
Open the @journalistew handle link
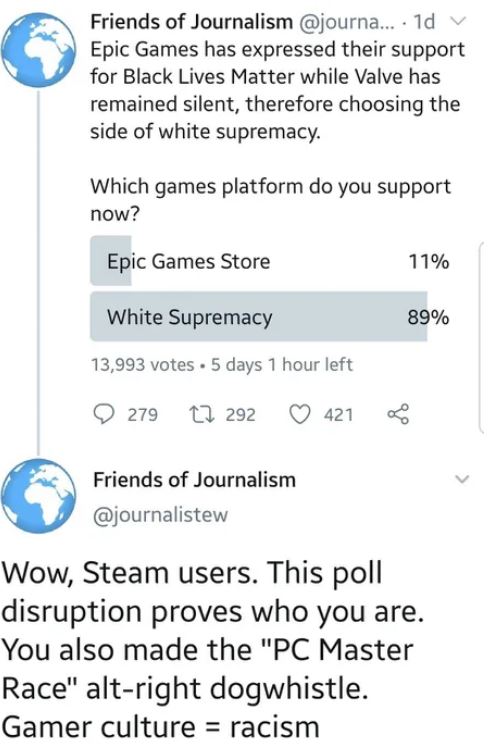tap(160, 515)
